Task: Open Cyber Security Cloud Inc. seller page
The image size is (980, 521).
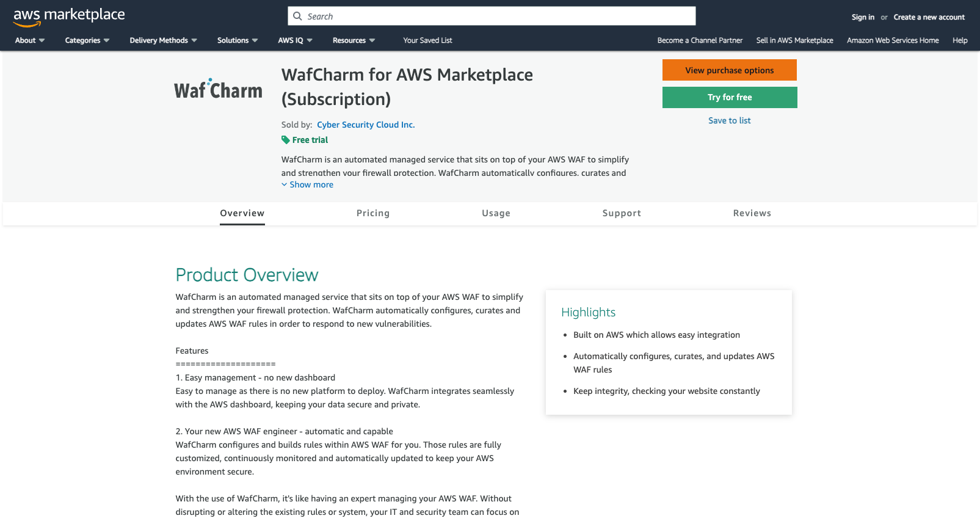Action: tap(366, 125)
